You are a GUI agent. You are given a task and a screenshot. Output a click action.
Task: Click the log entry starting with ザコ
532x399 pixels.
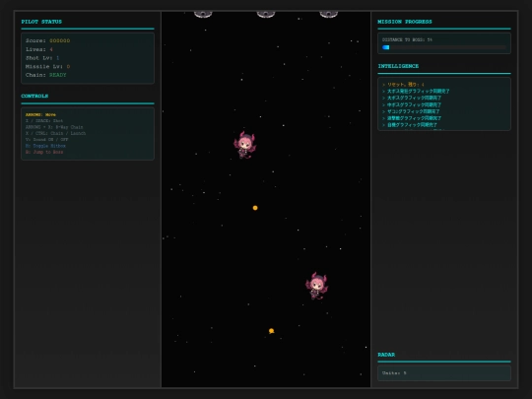pyautogui.click(x=411, y=111)
